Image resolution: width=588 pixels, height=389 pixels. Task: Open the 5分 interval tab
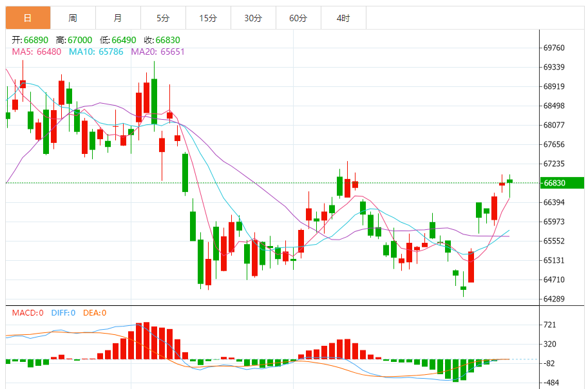[x=163, y=18]
